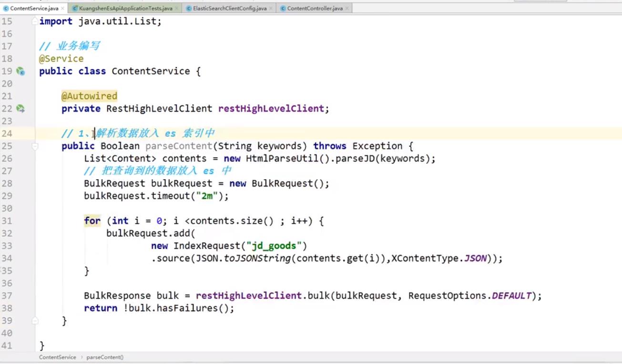Collapse the parseContent method at line 25
622x364 pixels.
35,146
